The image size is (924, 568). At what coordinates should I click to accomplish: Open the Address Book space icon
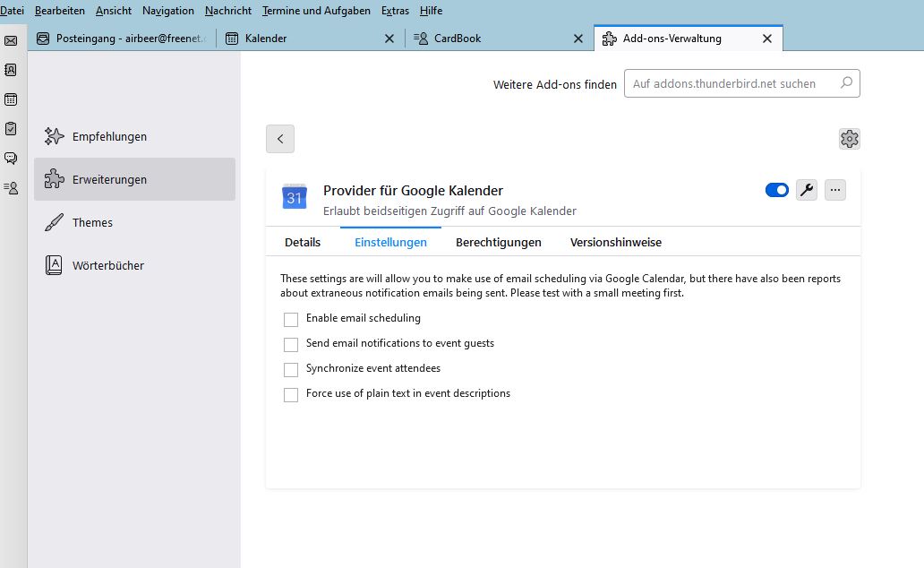pos(11,70)
